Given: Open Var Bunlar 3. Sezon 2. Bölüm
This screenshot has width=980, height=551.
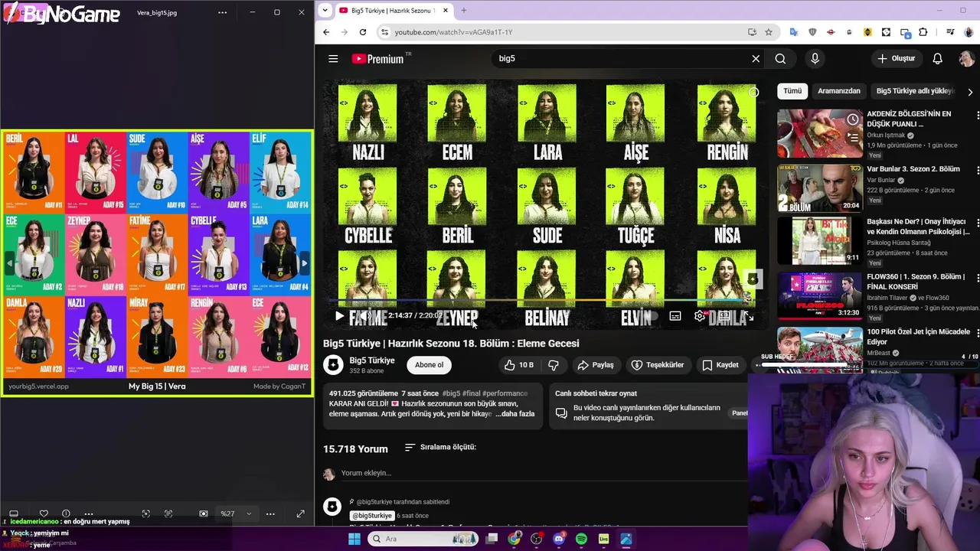Looking at the screenshot, I should [913, 168].
